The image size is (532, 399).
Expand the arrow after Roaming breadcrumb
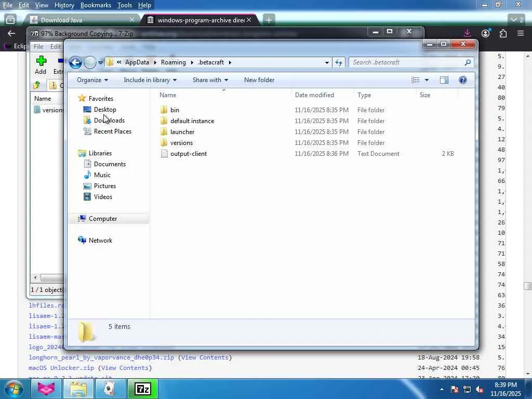192,62
